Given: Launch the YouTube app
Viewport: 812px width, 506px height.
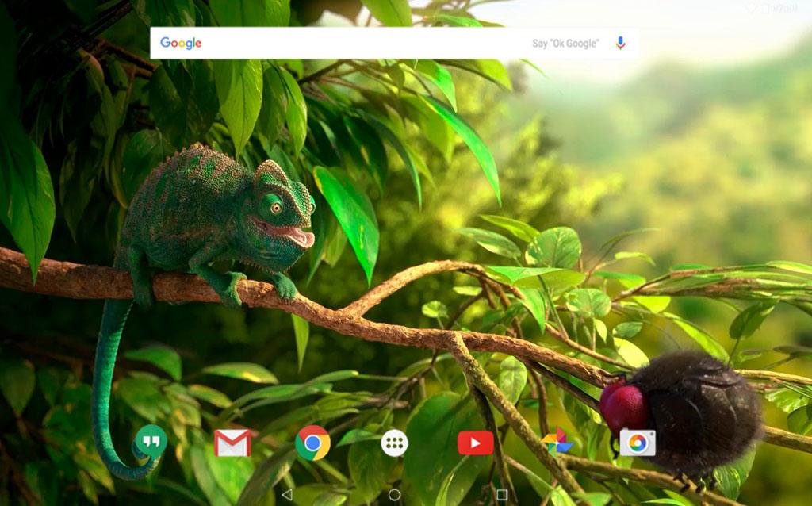Looking at the screenshot, I should pyautogui.click(x=476, y=443).
